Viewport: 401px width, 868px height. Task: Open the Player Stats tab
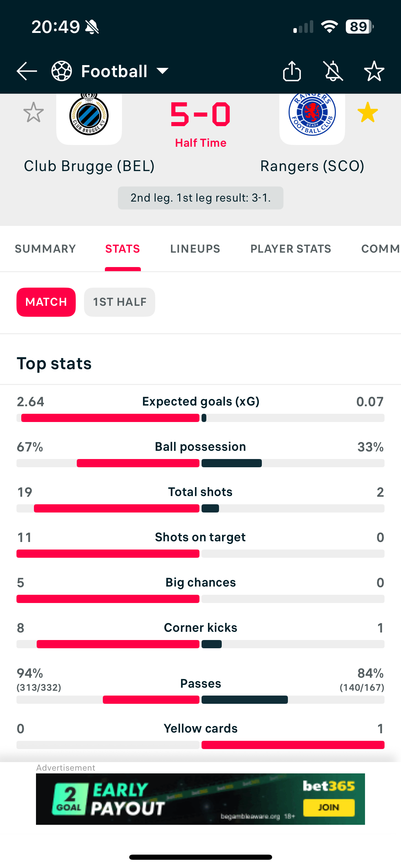pos(291,249)
